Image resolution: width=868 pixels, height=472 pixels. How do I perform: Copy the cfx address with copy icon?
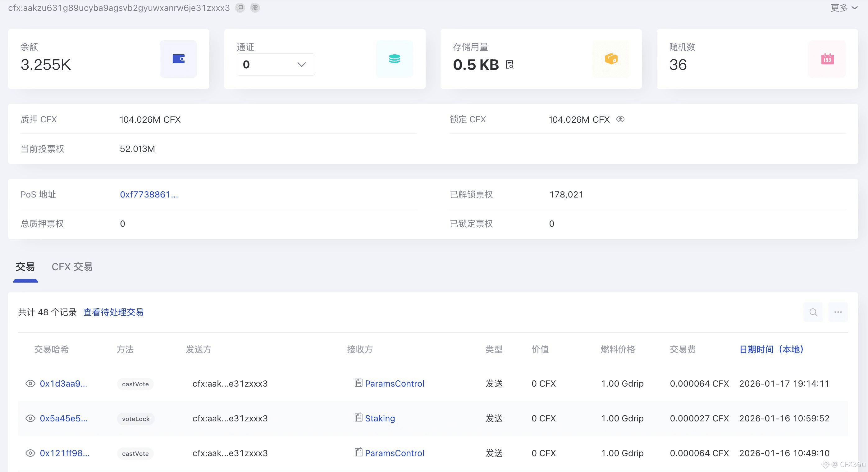[240, 8]
